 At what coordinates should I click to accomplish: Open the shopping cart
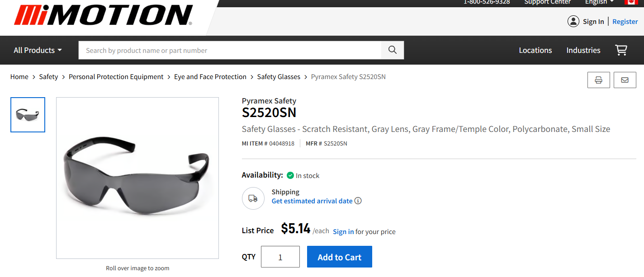click(x=621, y=50)
